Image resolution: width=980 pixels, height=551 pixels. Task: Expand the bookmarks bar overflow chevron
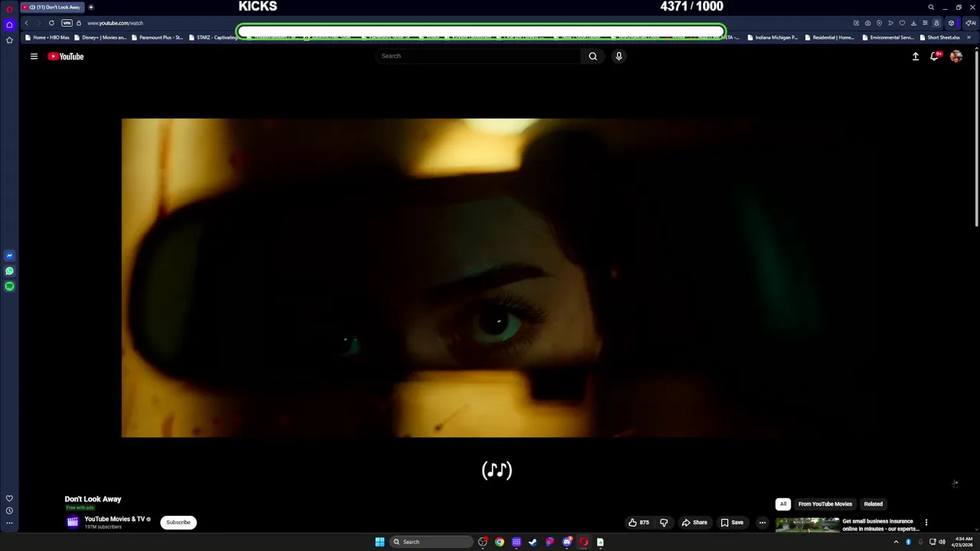pyautogui.click(x=969, y=37)
